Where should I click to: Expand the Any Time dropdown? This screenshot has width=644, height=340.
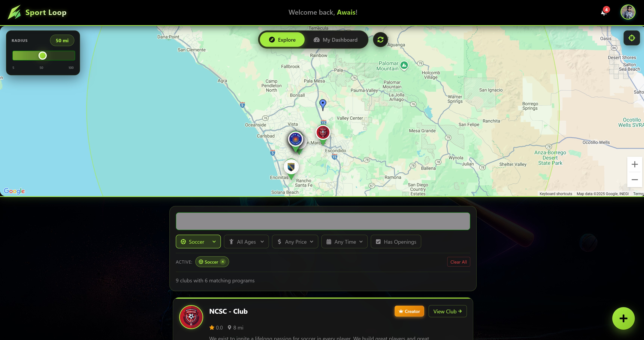[344, 241]
